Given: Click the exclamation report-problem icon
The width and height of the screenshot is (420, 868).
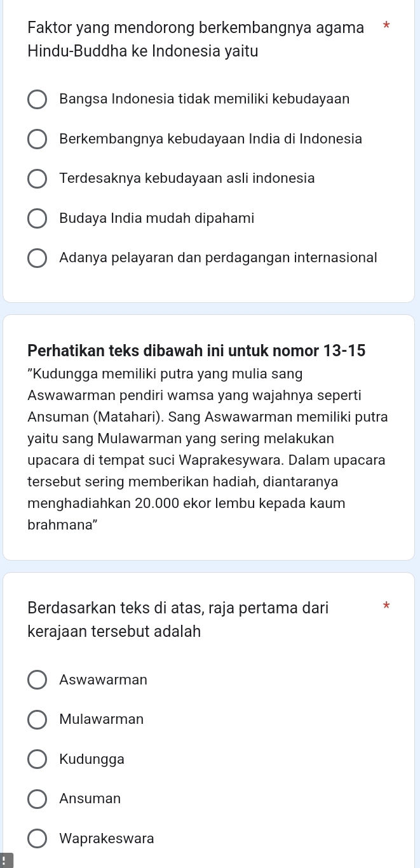Looking at the screenshot, I should click(5, 861).
